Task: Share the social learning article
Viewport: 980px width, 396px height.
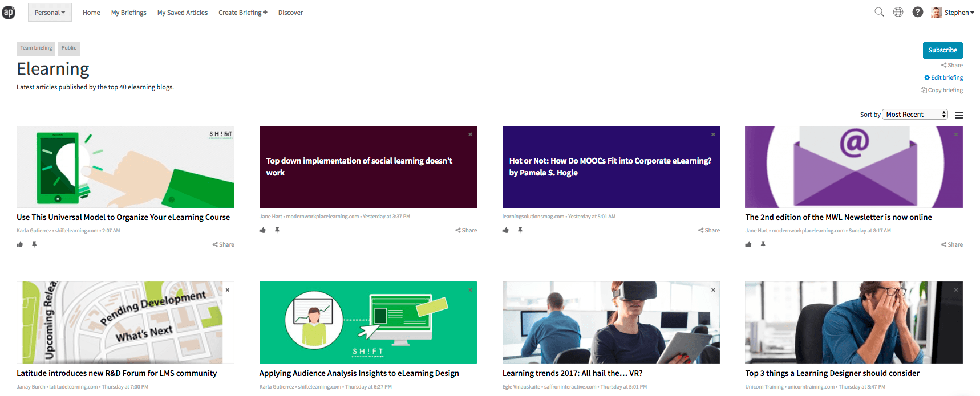Action: [466, 230]
